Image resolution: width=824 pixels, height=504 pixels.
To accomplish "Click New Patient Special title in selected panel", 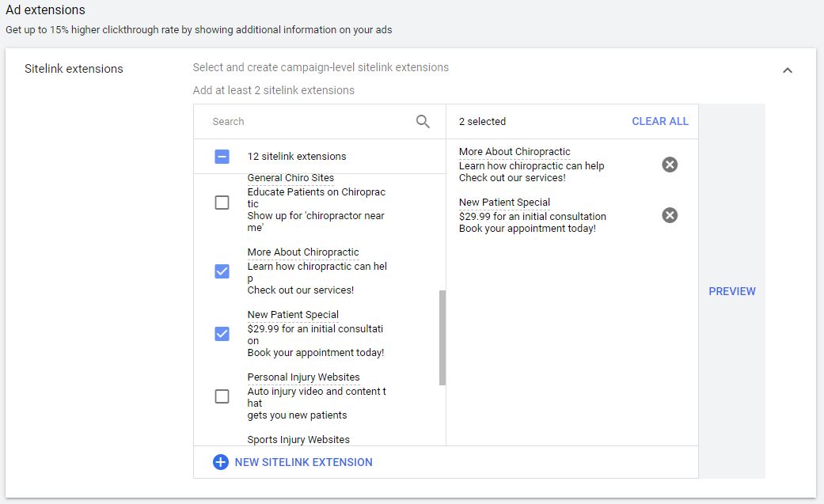I will click(504, 203).
